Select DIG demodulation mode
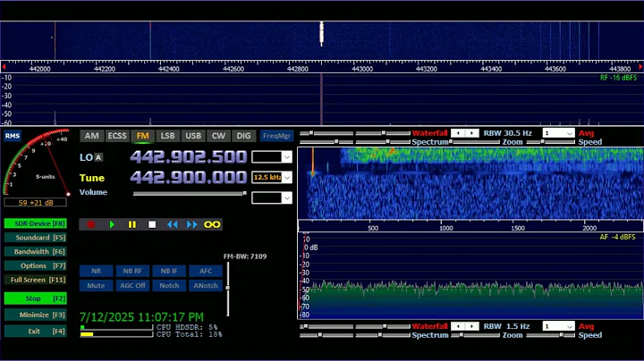The image size is (644, 361). (243, 136)
